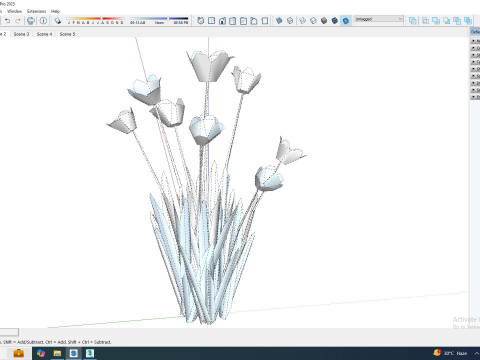480x360 pixels.
Task: Select Shaded With Textures style
Action: [x=335, y=21]
